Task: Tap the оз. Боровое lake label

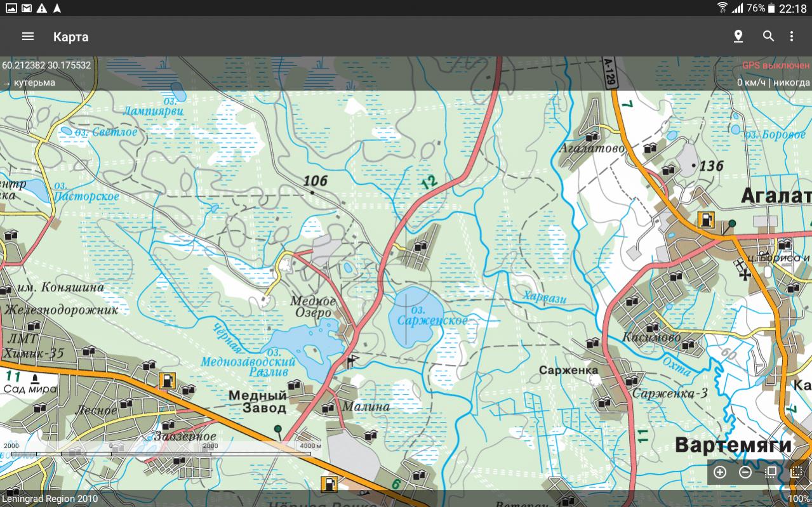Action: [775, 135]
